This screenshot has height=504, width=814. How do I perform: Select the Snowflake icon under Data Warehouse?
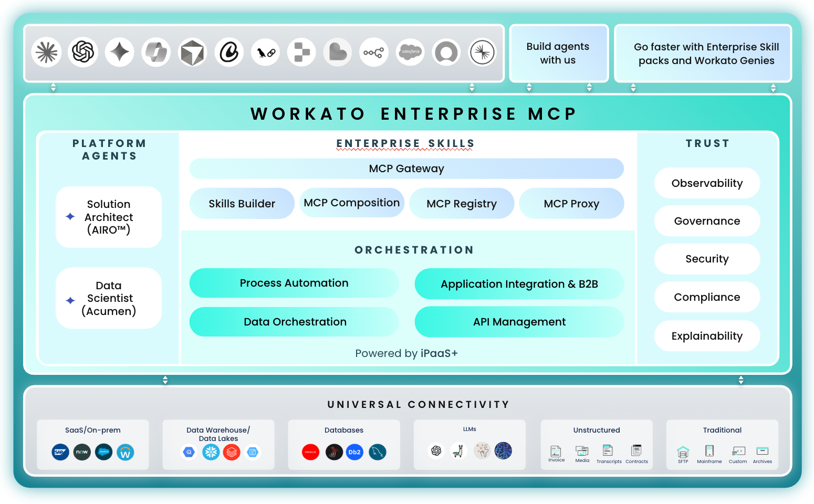(x=211, y=452)
